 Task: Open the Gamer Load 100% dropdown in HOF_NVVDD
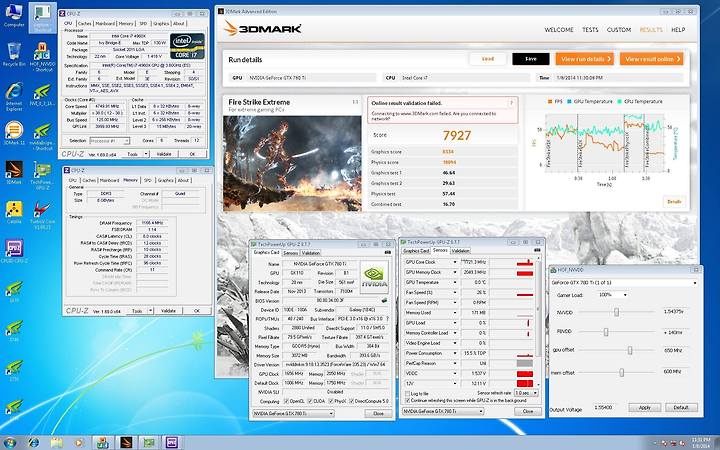(x=613, y=295)
